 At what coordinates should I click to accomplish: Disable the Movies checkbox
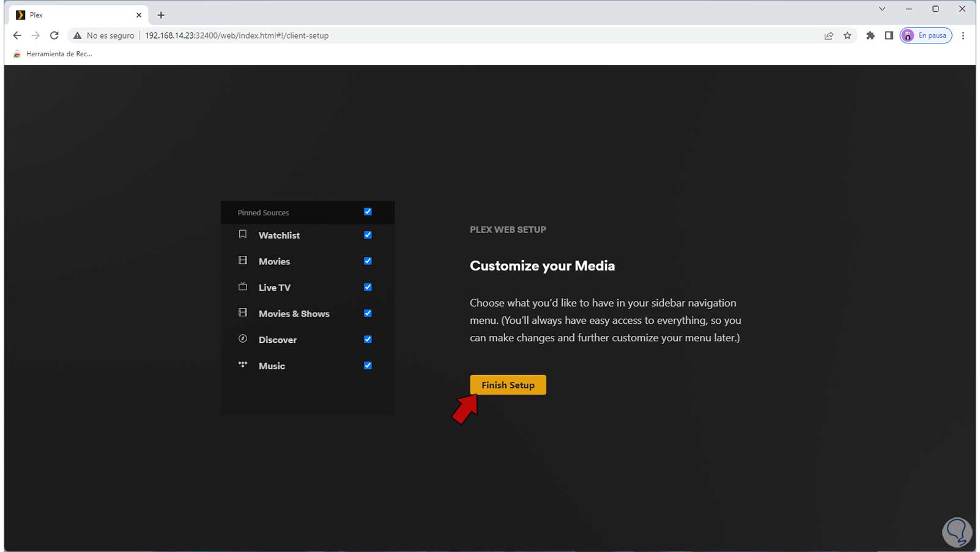tap(368, 261)
